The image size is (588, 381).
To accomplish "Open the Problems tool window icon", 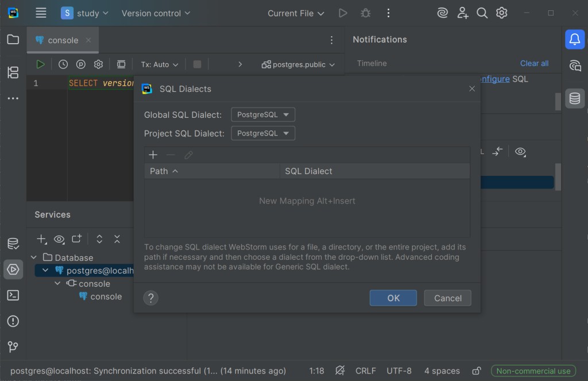I will point(13,321).
